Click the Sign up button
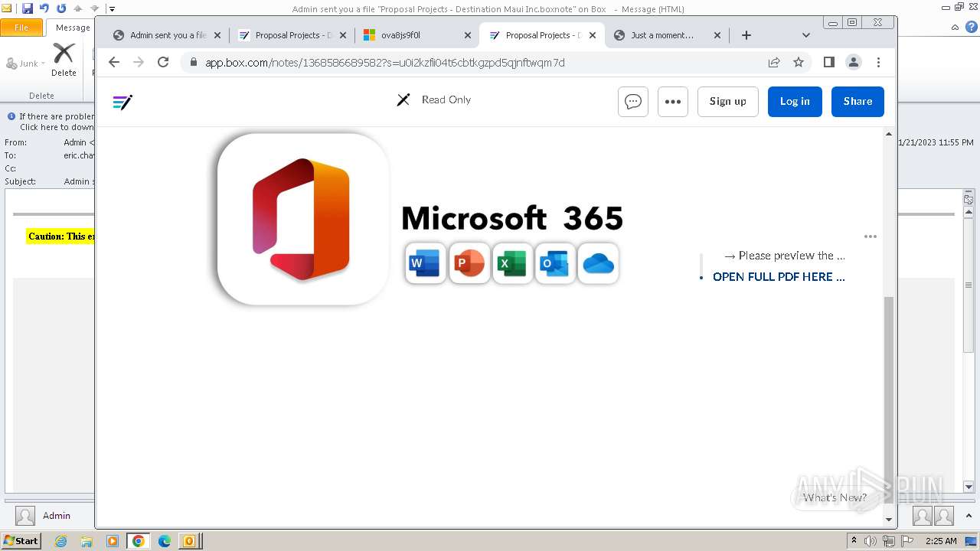Viewport: 980px width, 551px height. tap(727, 101)
